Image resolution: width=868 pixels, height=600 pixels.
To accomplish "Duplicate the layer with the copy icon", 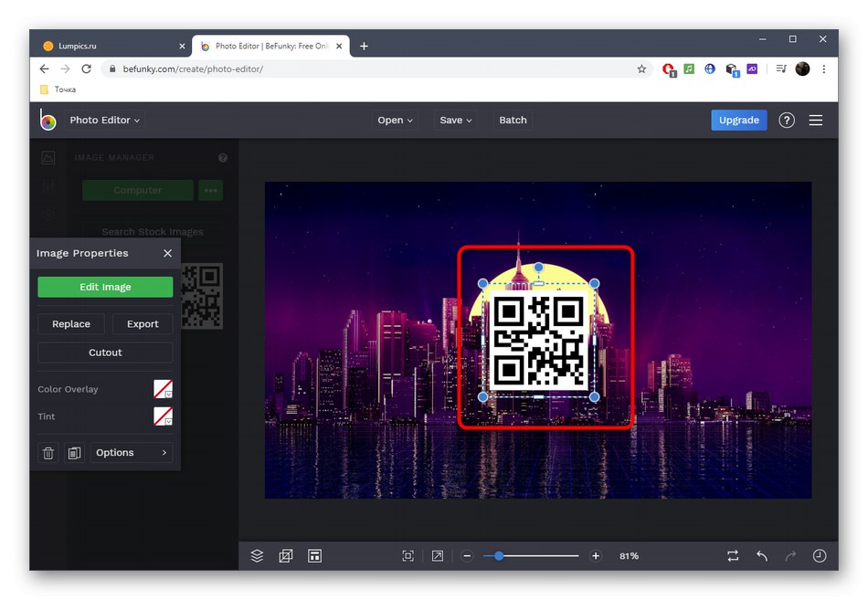I will tap(74, 453).
